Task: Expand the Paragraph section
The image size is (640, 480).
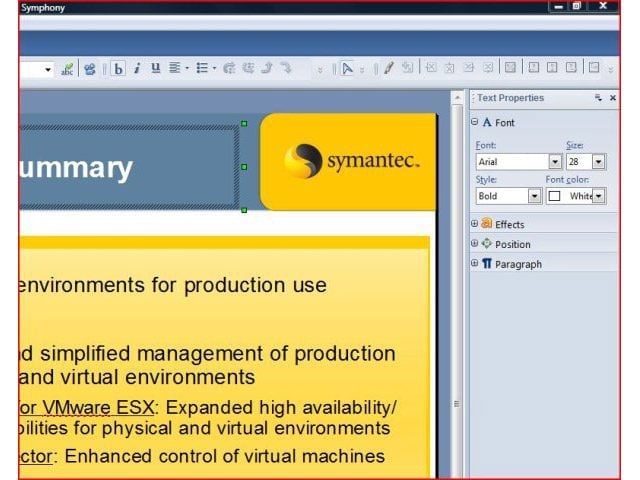Action: click(474, 263)
